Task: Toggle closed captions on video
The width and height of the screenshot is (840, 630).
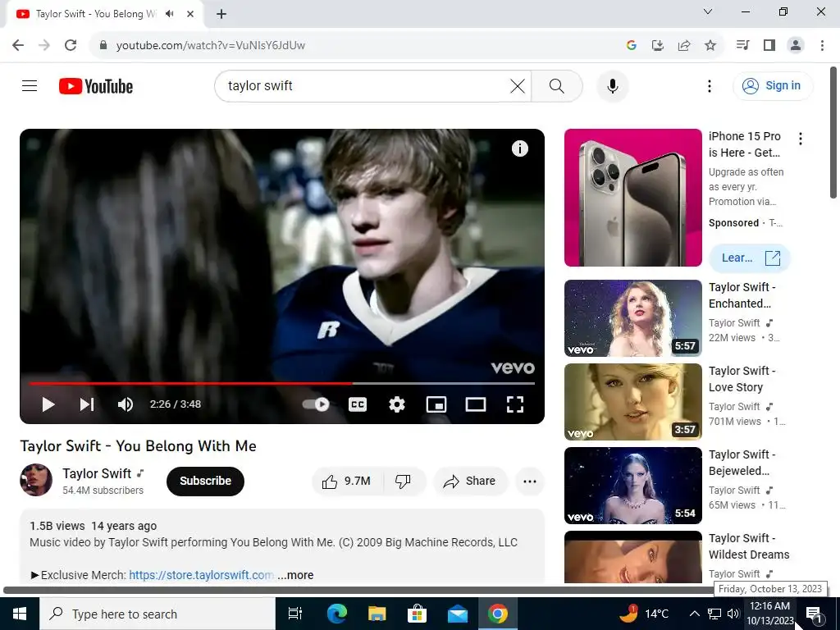Action: (358, 404)
